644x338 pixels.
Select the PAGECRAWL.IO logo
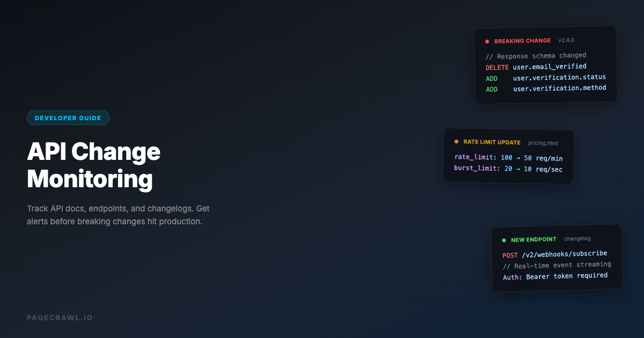tap(60, 317)
